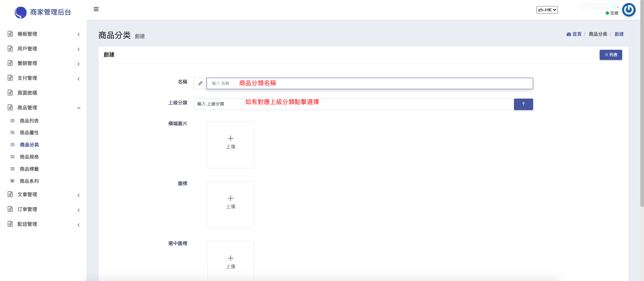
Task: Expand the 用戶管理 menu chevron
Action: [79, 49]
